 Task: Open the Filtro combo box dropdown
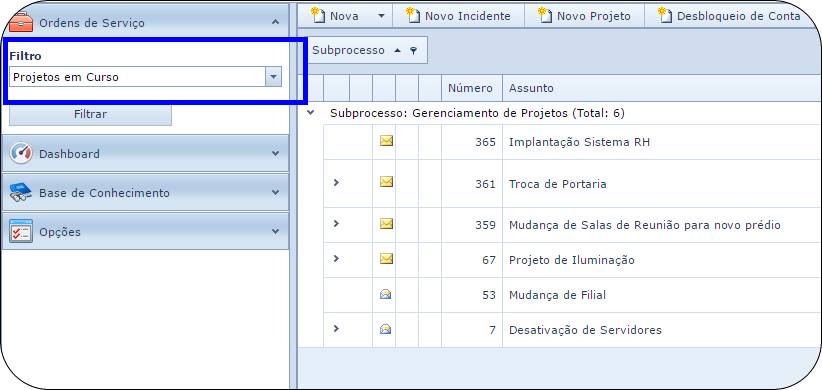tap(273, 77)
